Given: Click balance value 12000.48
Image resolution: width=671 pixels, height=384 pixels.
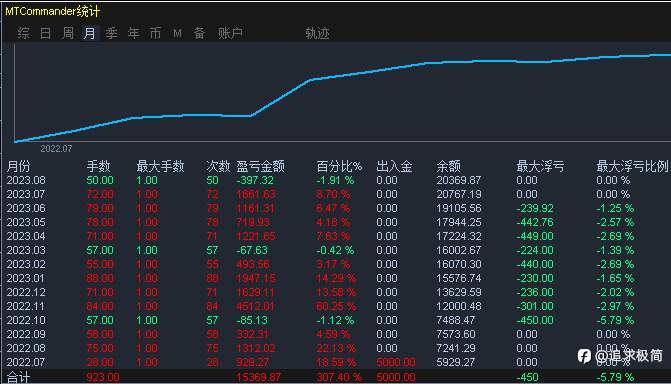Looking at the screenshot, I should [x=459, y=306].
